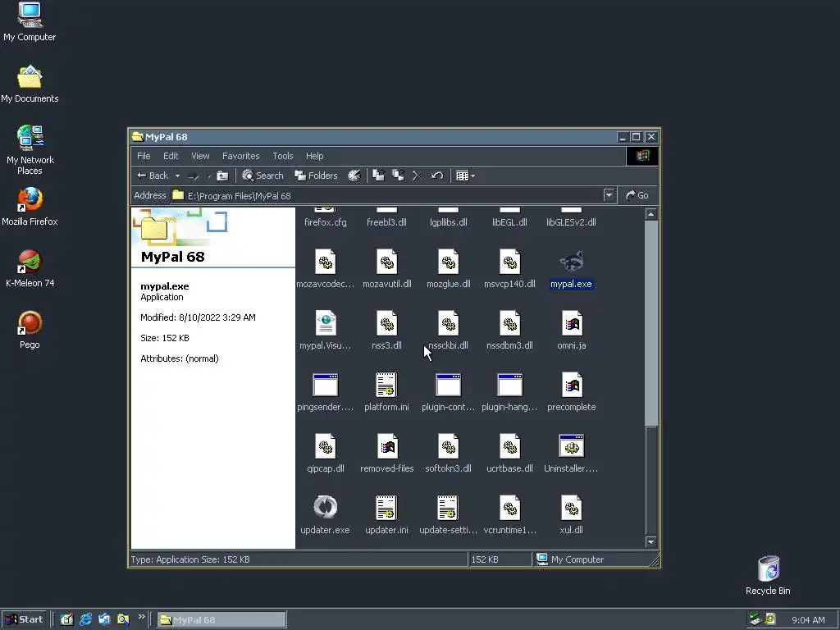
Task: Click the Search toolbar button
Action: pyautogui.click(x=262, y=176)
